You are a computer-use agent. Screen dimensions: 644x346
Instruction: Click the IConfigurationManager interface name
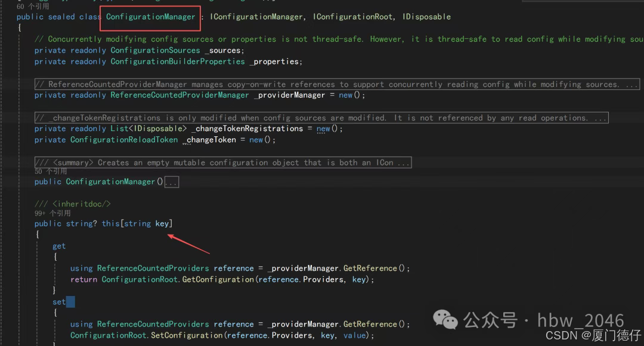click(256, 17)
